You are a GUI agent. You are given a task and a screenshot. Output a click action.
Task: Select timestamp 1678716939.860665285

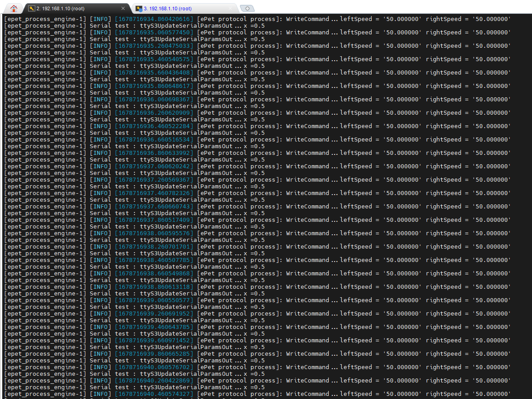point(154,354)
